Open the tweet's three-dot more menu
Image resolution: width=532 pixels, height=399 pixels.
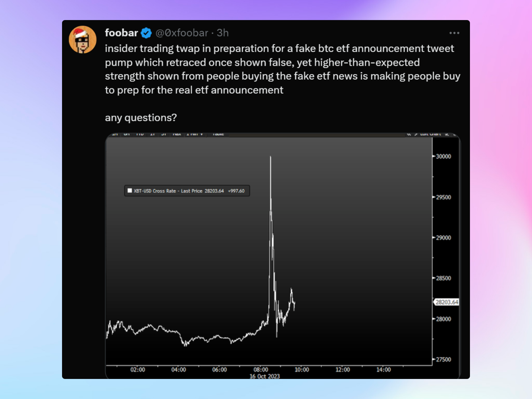click(454, 33)
